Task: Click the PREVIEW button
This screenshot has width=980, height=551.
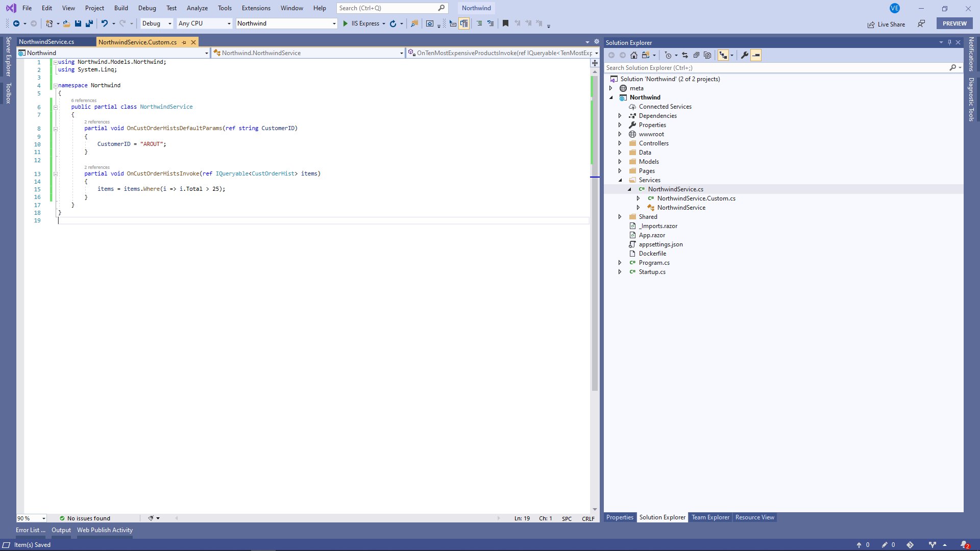Action: [954, 23]
